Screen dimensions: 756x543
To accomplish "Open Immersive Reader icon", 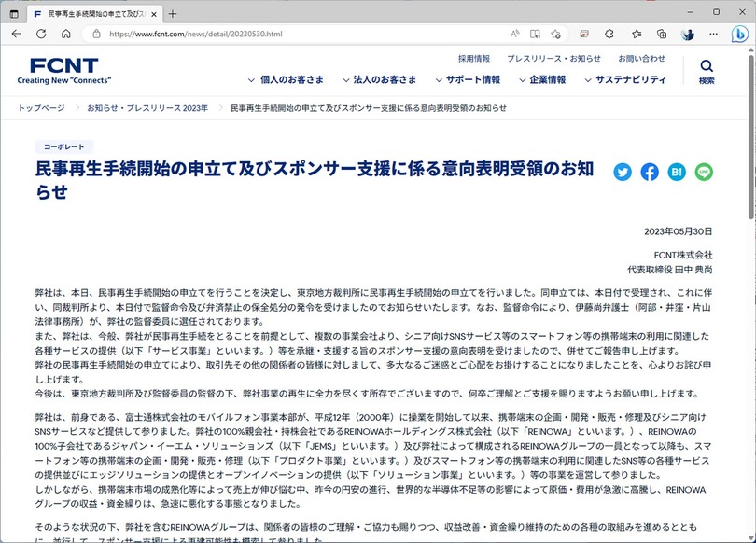I will coord(535,34).
